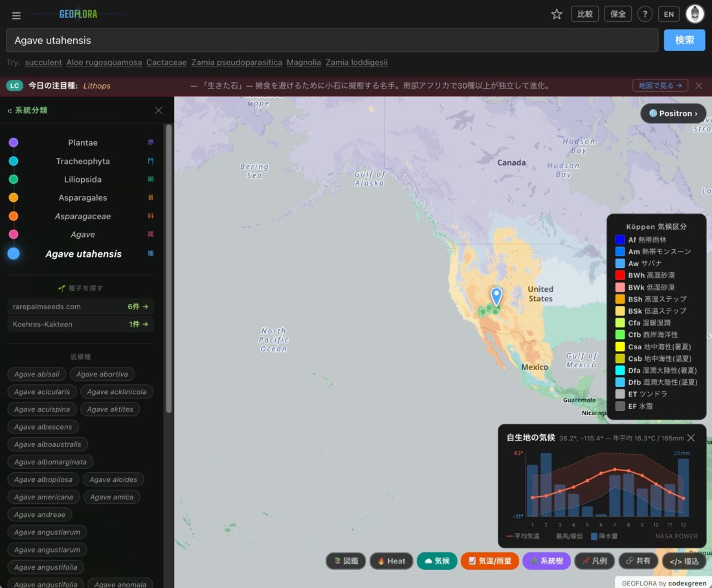Close the taxonomy panel

click(x=159, y=111)
